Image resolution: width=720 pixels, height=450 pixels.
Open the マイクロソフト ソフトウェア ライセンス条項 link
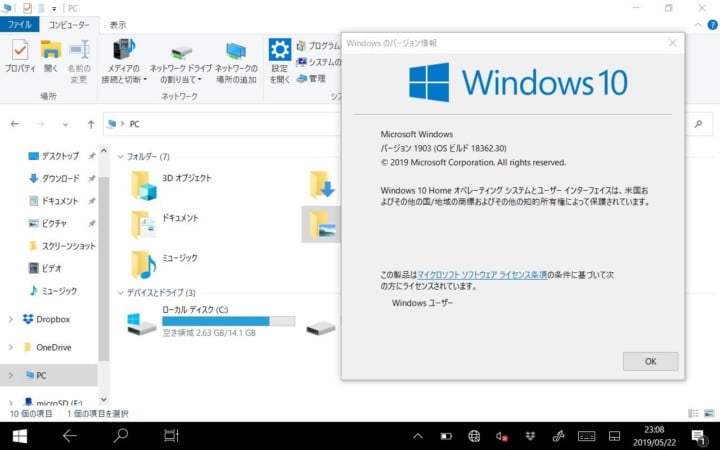[x=482, y=272]
